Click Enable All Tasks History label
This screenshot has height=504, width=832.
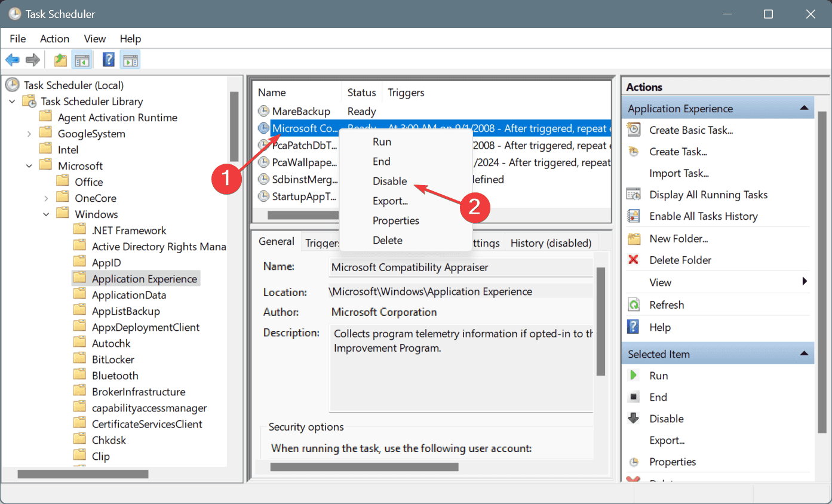click(704, 216)
